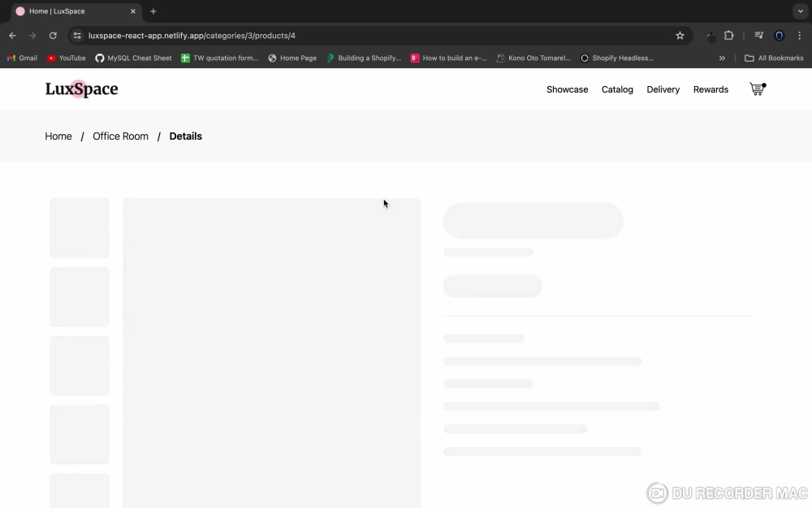Click the forward navigation arrow
This screenshot has height=508, width=812.
(x=32, y=36)
